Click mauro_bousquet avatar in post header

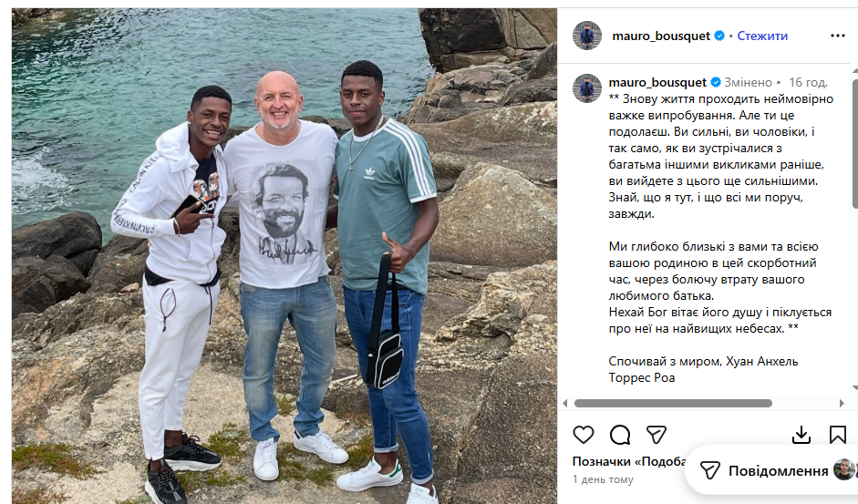[587, 36]
